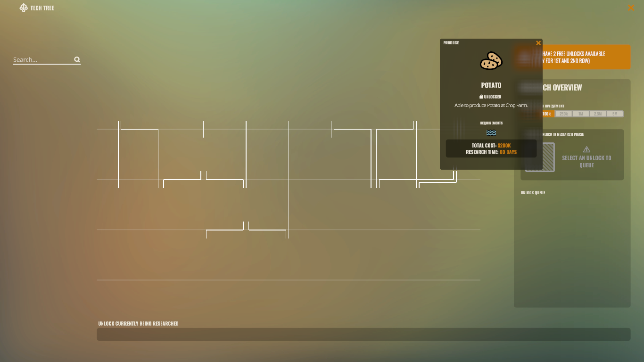Viewport: 644px width, 362px height.
Task: Click the Unlock Queue label
Action: [533, 193]
